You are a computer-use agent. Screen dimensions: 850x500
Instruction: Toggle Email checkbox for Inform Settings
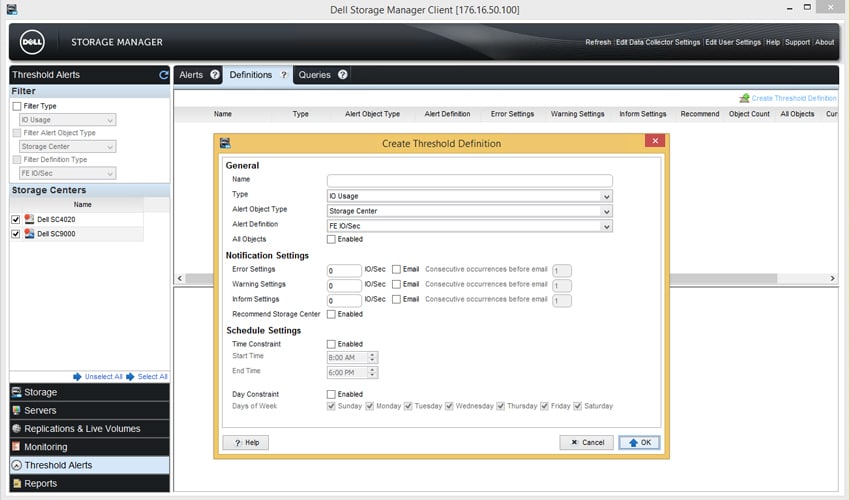pos(396,299)
